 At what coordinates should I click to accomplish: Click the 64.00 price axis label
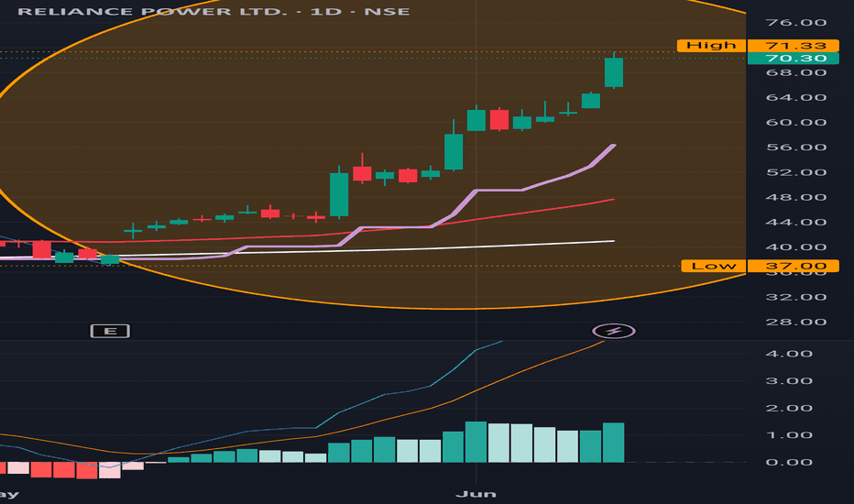[x=795, y=97]
